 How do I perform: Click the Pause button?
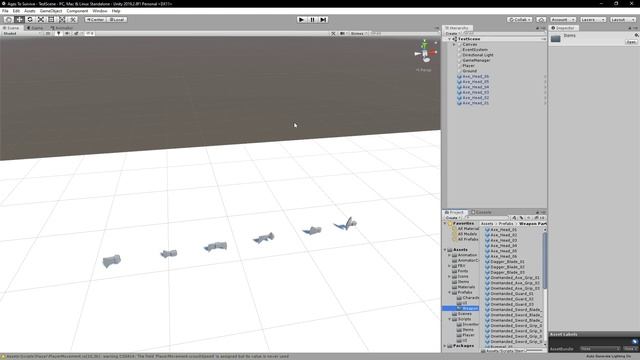[312, 20]
